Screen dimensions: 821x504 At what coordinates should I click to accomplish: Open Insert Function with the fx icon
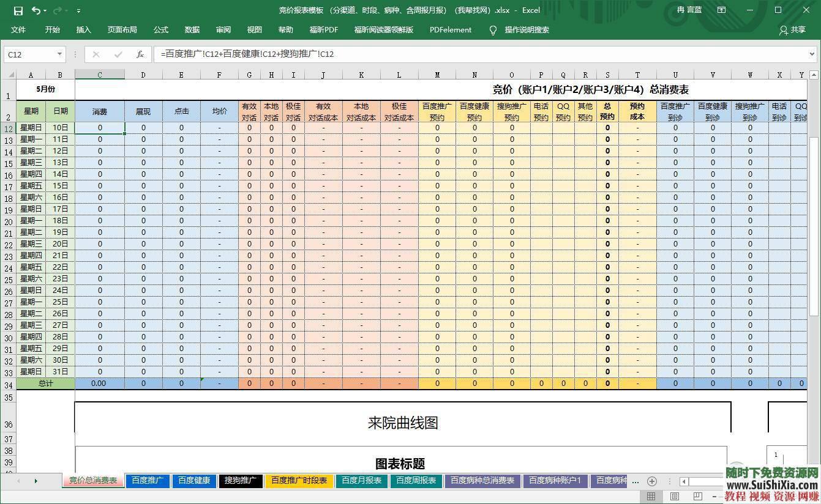140,54
